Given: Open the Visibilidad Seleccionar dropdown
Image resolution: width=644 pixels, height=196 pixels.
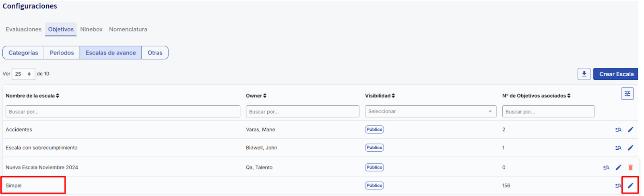Looking at the screenshot, I should coord(430,111).
